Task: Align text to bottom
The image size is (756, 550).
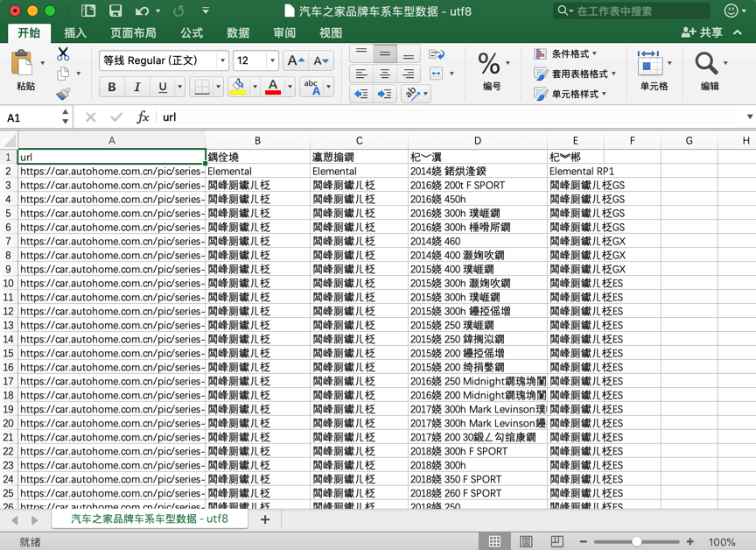Action: pos(409,53)
